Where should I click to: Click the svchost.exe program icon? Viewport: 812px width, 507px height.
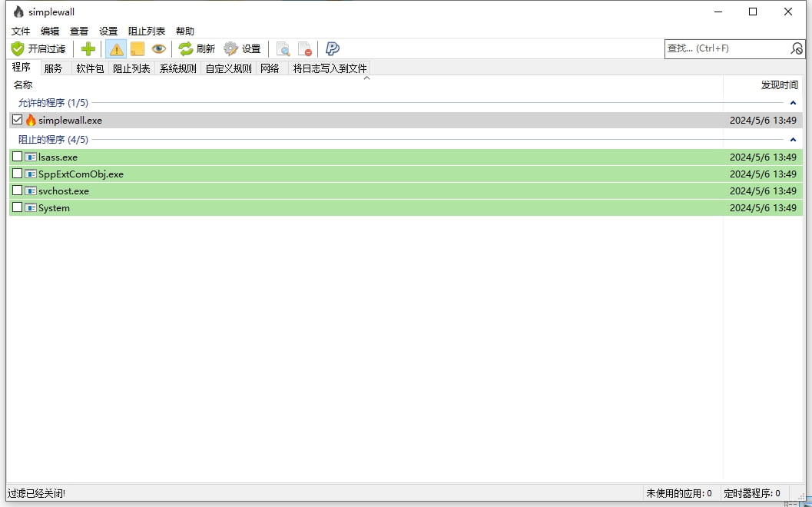31,191
